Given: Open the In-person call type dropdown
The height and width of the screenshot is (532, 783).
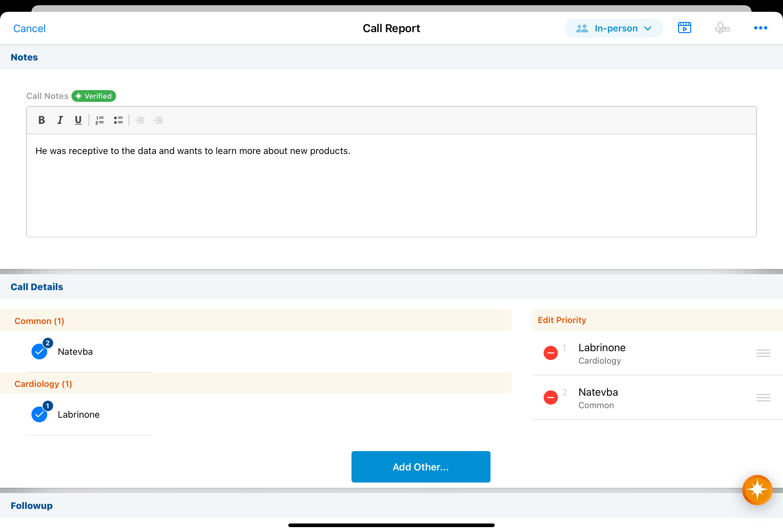Looking at the screenshot, I should tap(613, 28).
